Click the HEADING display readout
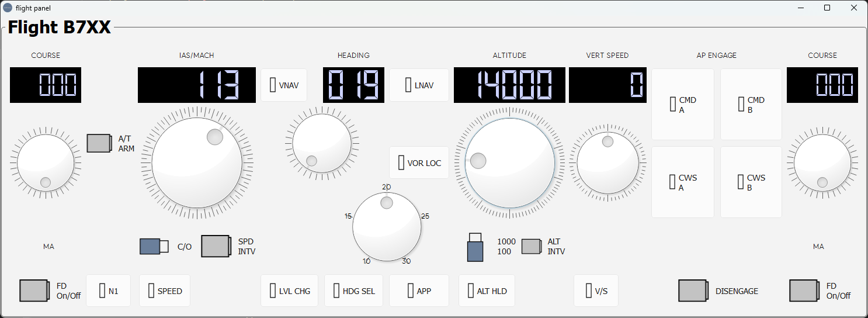868x318 pixels. click(353, 85)
